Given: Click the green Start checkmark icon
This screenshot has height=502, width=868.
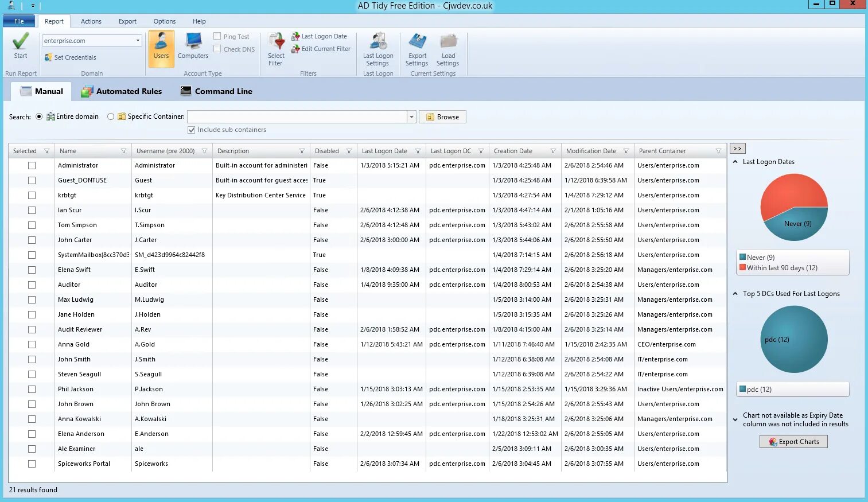Looking at the screenshot, I should pyautogui.click(x=21, y=41).
